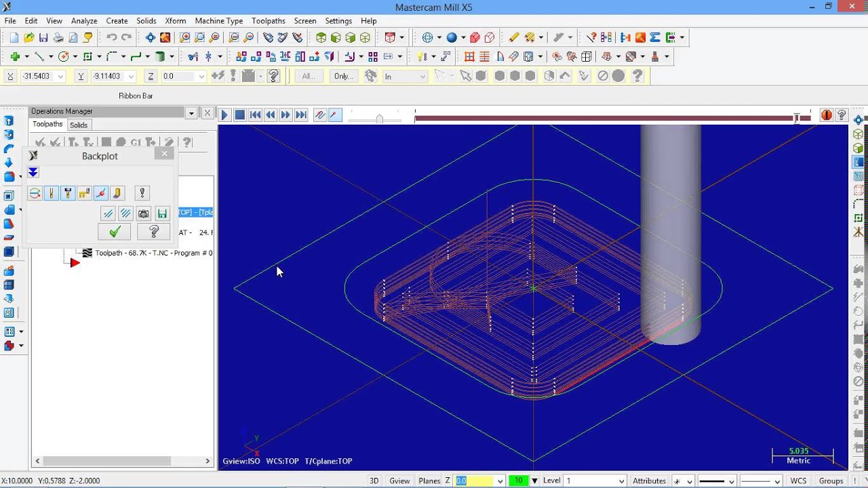
Task: Click the Planes button in status bar
Action: click(x=430, y=481)
